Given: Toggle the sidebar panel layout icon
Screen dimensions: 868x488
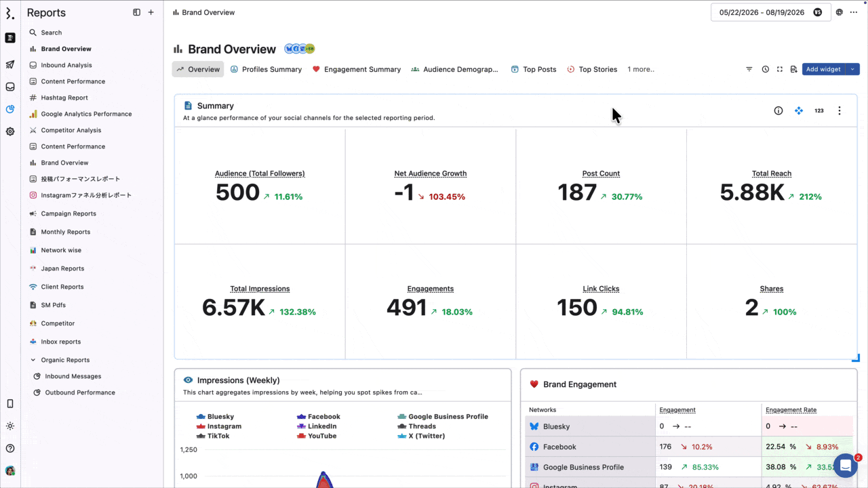Looking at the screenshot, I should (x=137, y=12).
